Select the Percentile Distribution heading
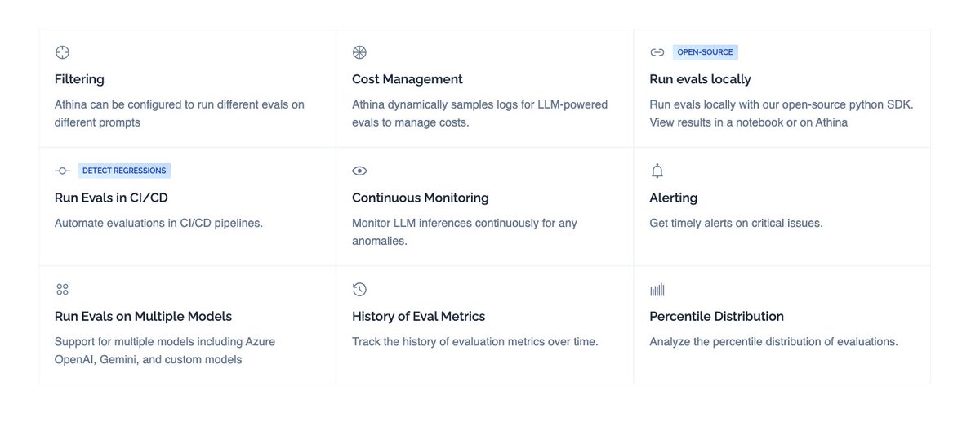The height and width of the screenshot is (422, 980). [x=716, y=316]
